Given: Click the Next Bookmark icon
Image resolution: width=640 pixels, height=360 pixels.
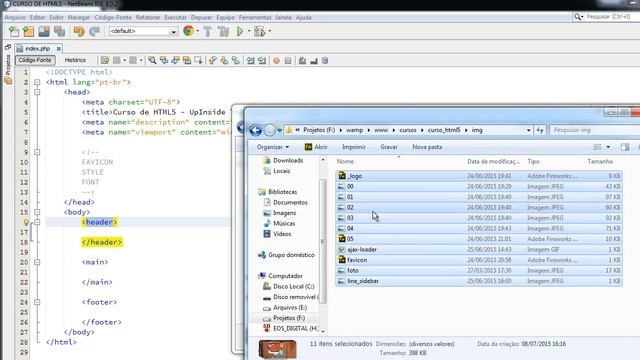Looking at the screenshot, I should [x=224, y=60].
